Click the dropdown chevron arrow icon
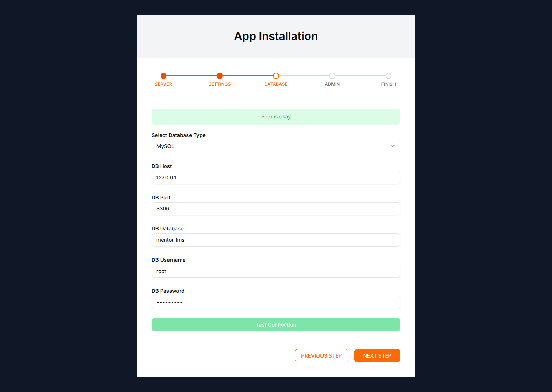Viewport: 552px width, 392px height. pos(392,146)
